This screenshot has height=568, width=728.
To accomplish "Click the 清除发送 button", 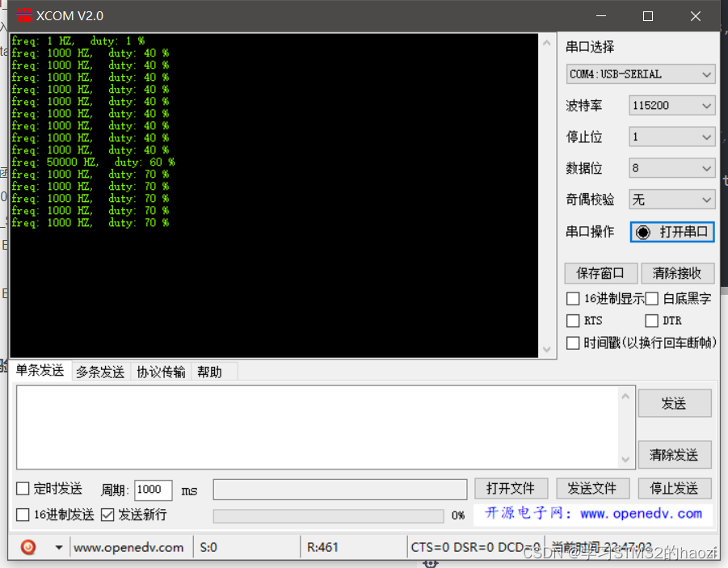I will tap(675, 455).
